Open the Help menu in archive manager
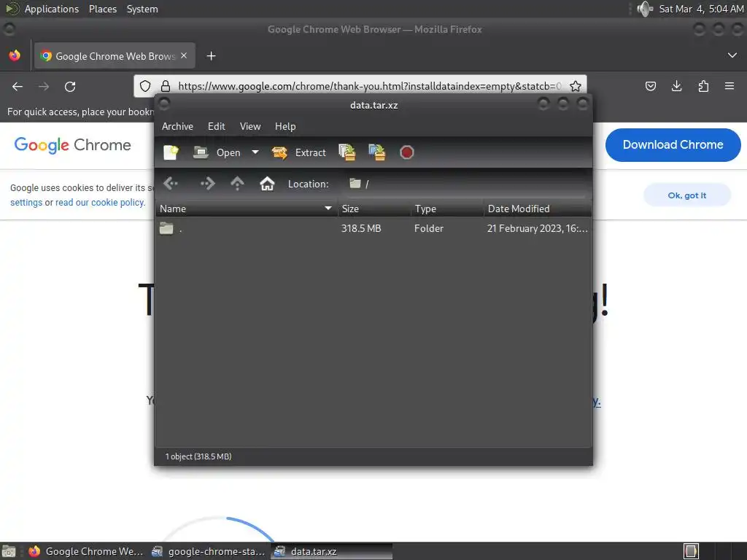 click(285, 126)
